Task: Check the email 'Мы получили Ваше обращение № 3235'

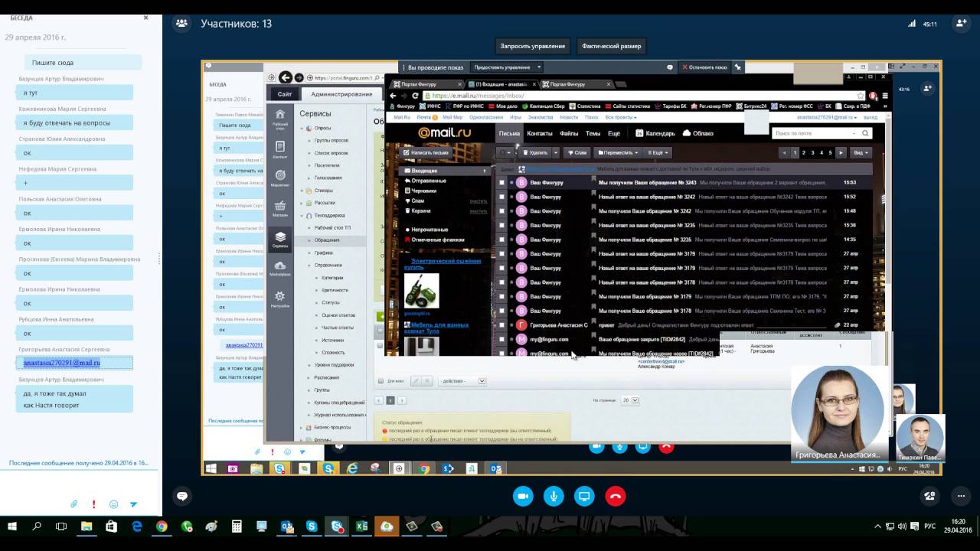Action: click(x=502, y=240)
